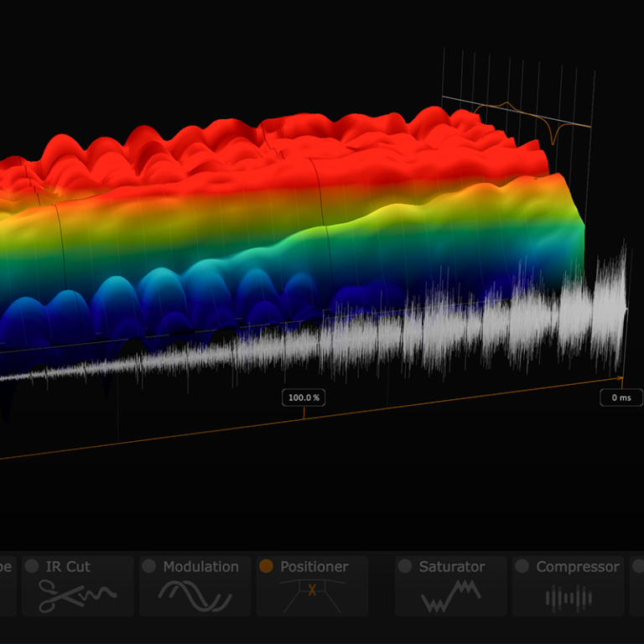The width and height of the screenshot is (644, 644).
Task: Select the IR Cut module label
Action: click(68, 567)
